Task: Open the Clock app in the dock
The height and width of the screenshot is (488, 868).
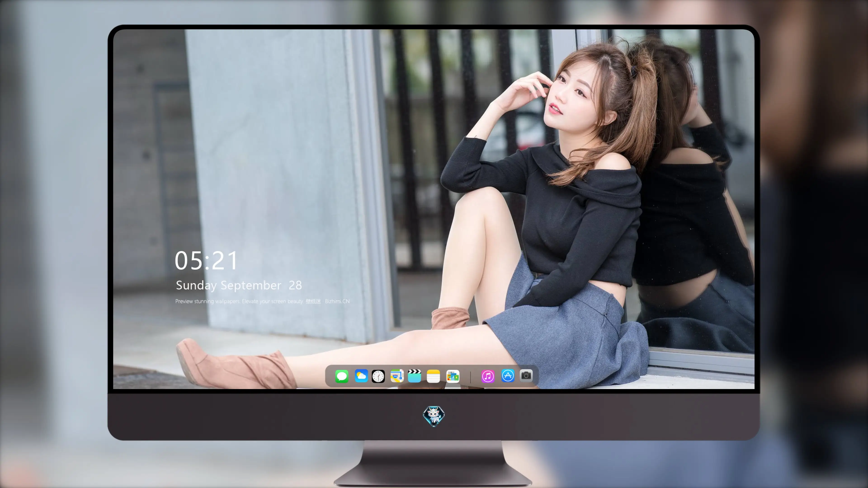Action: tap(378, 376)
